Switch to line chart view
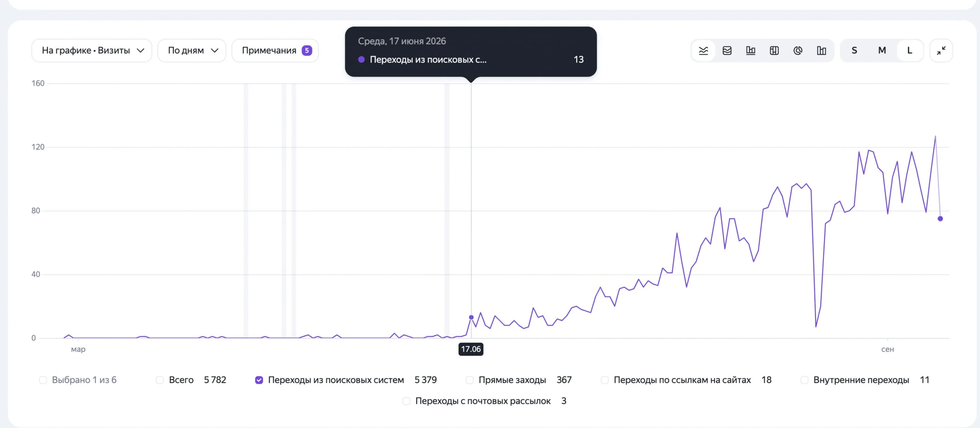 703,51
